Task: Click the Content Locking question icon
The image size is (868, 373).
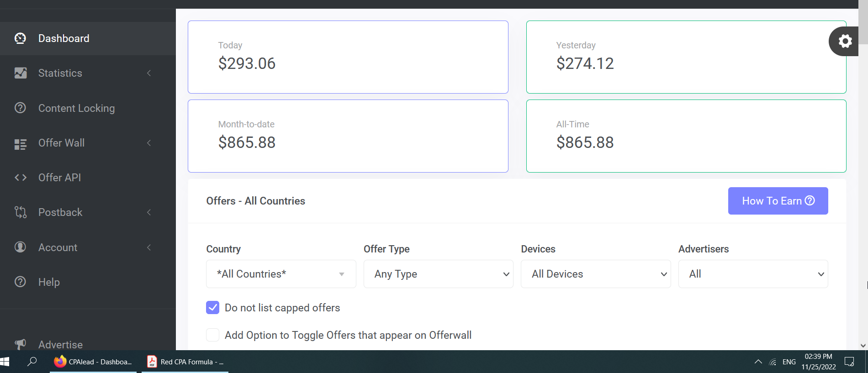Action: [x=20, y=108]
